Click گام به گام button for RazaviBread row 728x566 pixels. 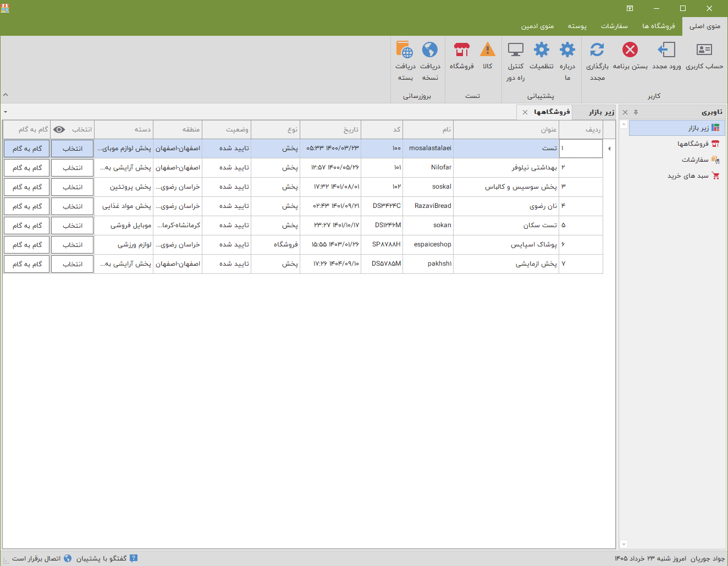[x=27, y=206]
